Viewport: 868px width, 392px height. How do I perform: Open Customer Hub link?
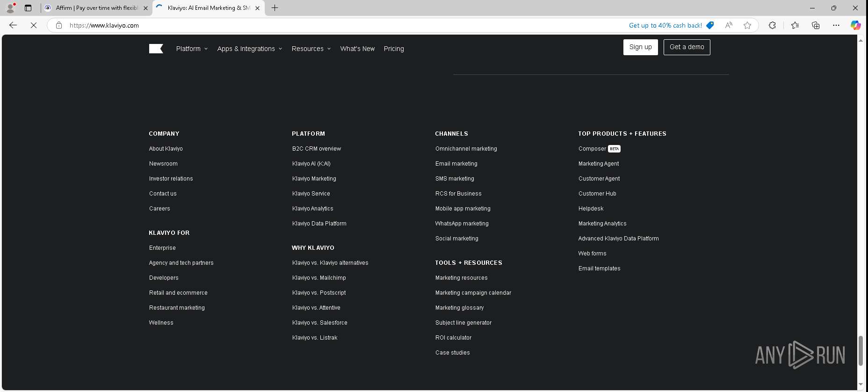tap(597, 194)
